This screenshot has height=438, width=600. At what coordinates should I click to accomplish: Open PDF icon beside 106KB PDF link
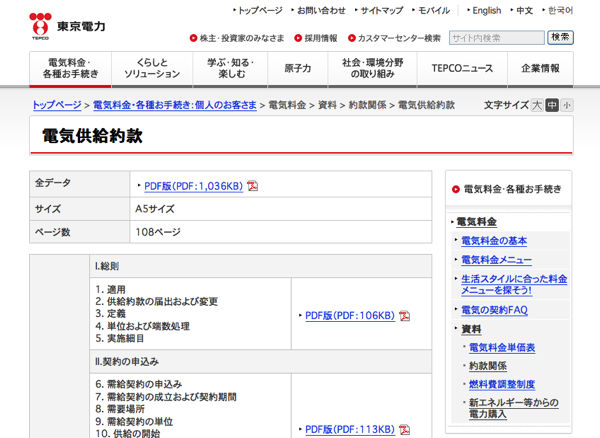point(404,316)
